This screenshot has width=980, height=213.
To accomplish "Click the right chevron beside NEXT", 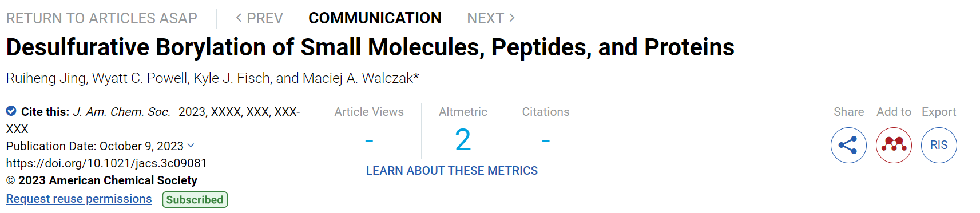I will (x=512, y=18).
